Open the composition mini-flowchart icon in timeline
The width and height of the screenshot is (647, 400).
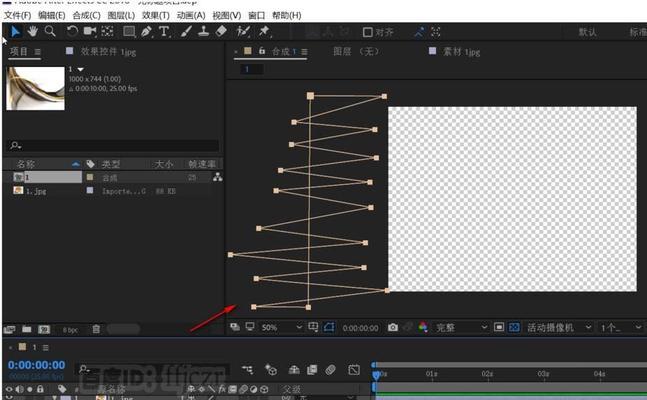coord(248,369)
